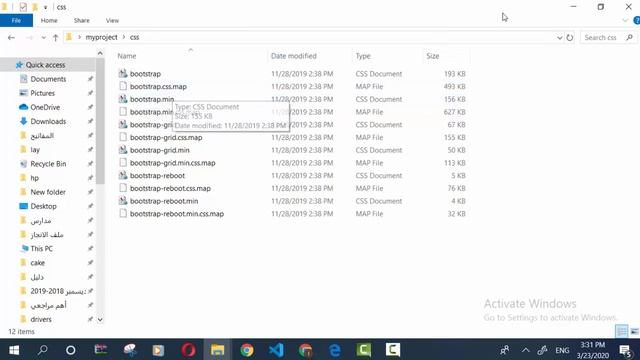
Task: Expand address bar history dropdown
Action: tap(559, 38)
